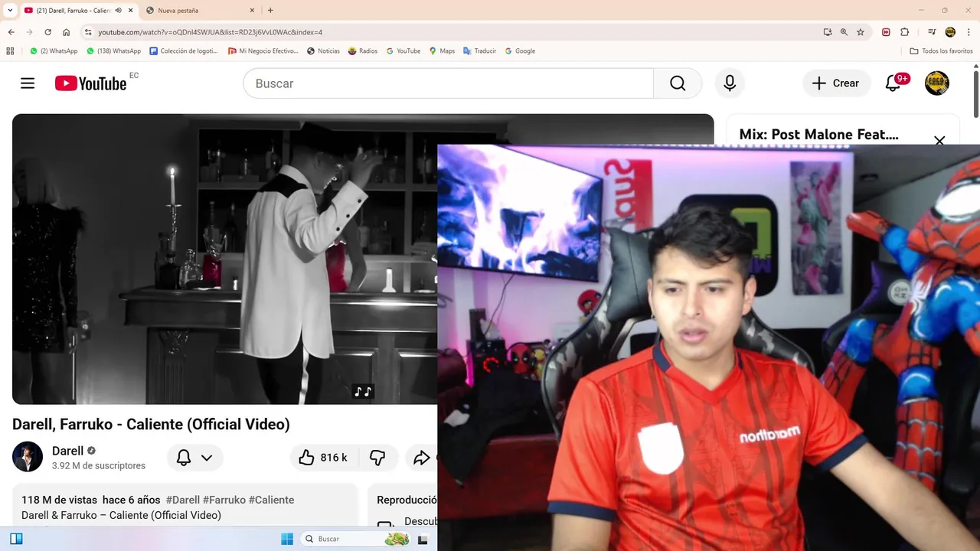Bookmark this page with the star

point(861,32)
